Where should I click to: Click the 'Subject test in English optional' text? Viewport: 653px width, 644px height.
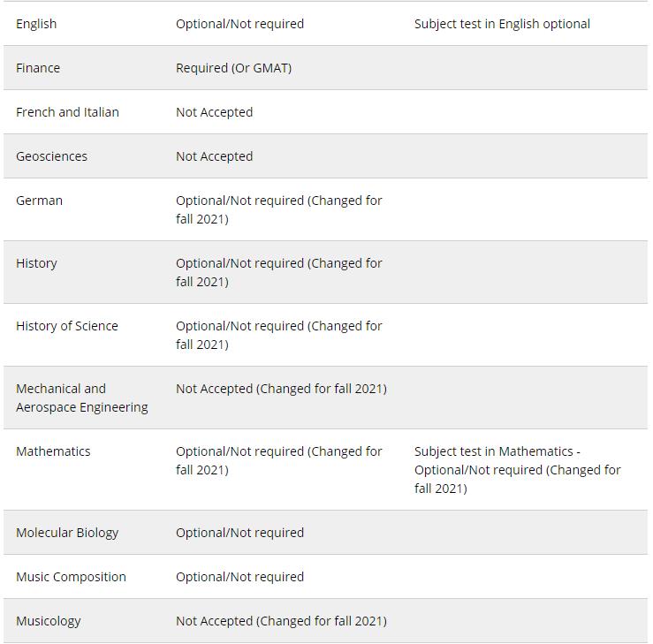[502, 24]
